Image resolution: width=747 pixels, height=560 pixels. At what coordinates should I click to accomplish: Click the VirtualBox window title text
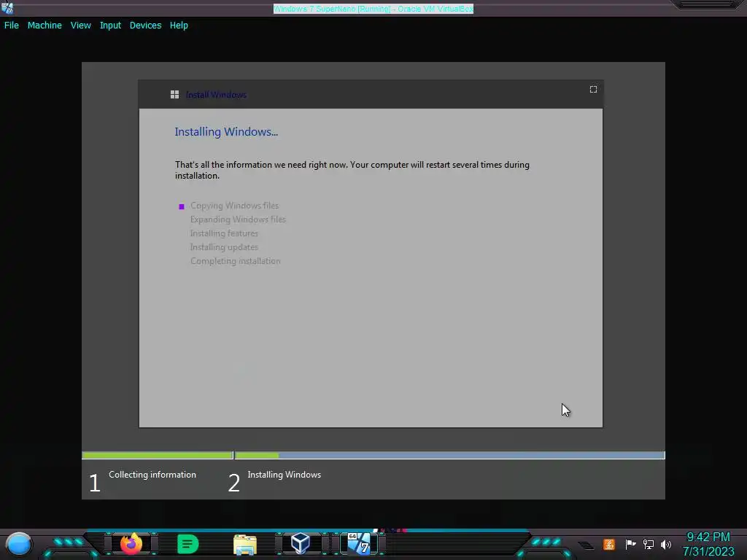pos(373,9)
